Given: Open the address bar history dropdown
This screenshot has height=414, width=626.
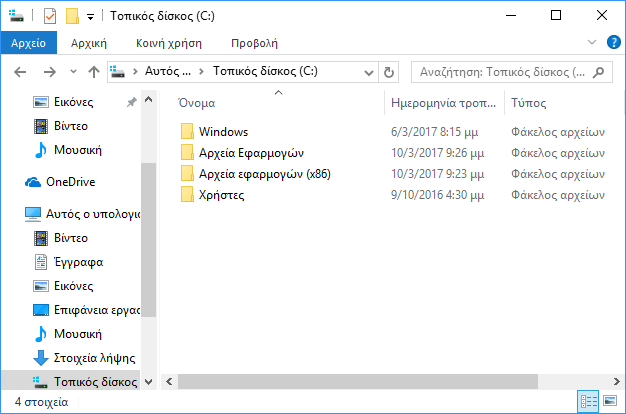Looking at the screenshot, I should 369,73.
